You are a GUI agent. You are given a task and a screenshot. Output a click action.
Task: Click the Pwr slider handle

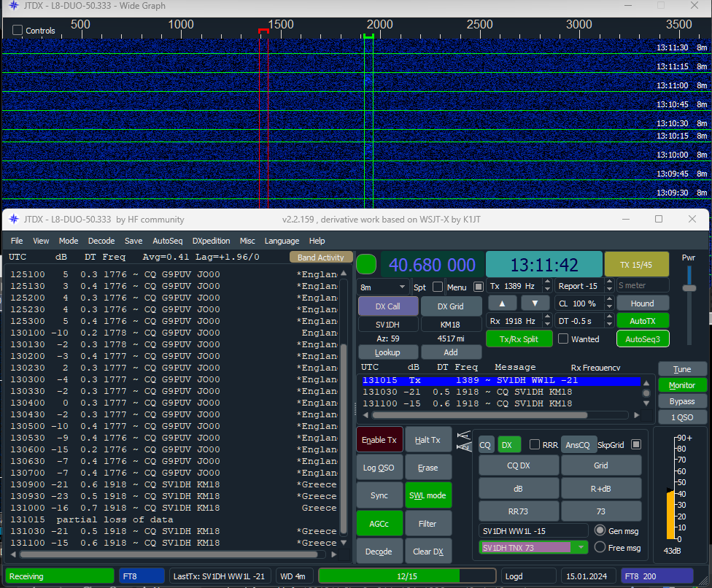(689, 288)
